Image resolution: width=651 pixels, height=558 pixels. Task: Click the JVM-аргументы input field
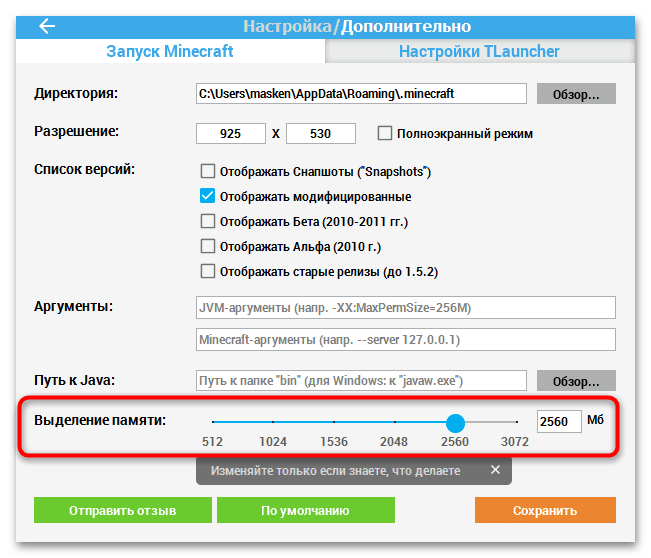(x=406, y=308)
